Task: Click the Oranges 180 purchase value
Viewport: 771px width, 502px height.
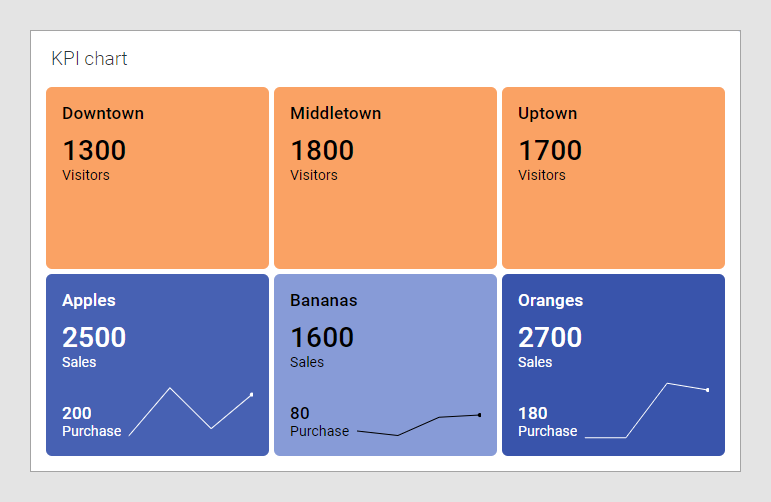Action: click(x=533, y=413)
